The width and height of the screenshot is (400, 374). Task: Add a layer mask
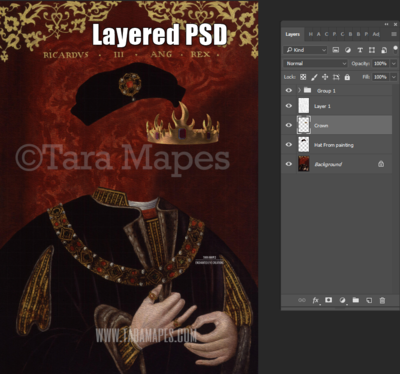point(329,300)
